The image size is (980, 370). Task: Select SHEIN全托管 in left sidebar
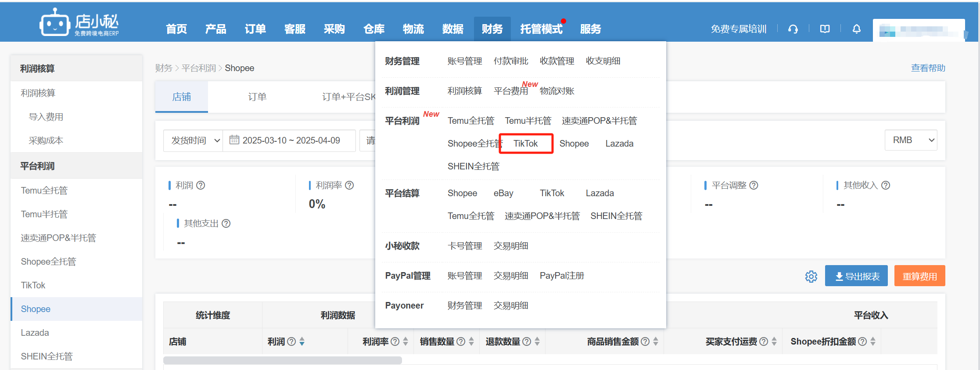47,356
